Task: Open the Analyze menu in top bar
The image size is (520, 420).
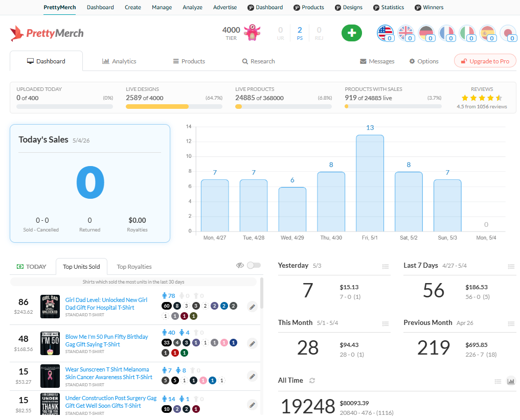Action: (x=192, y=7)
